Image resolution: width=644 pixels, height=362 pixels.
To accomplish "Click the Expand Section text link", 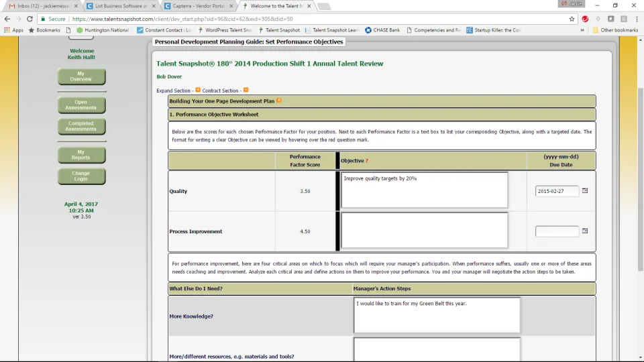I will (x=173, y=90).
